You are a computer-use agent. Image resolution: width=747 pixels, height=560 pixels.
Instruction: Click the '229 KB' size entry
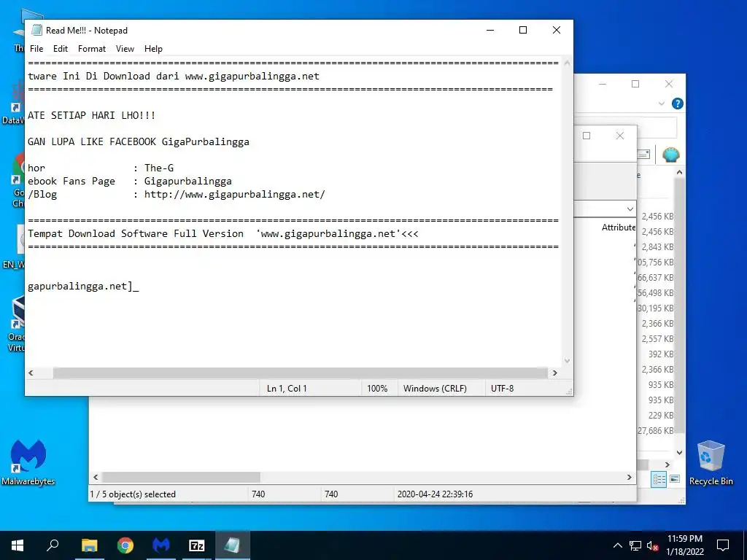661,416
